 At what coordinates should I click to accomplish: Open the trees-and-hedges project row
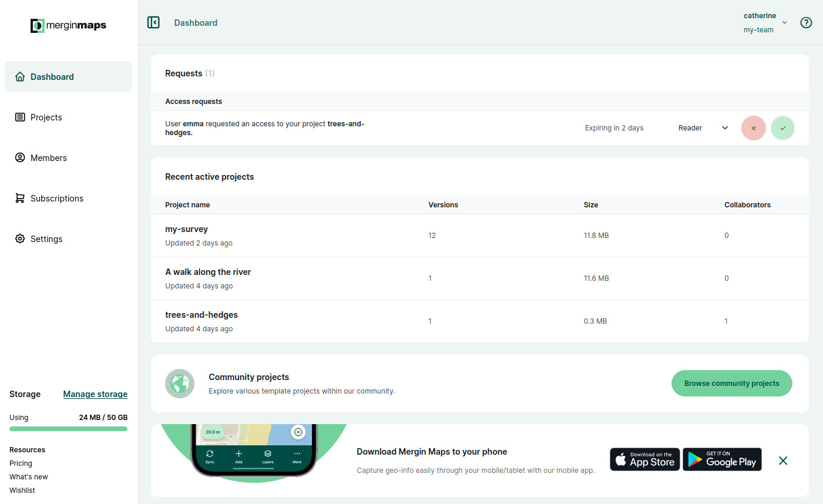tap(480, 321)
